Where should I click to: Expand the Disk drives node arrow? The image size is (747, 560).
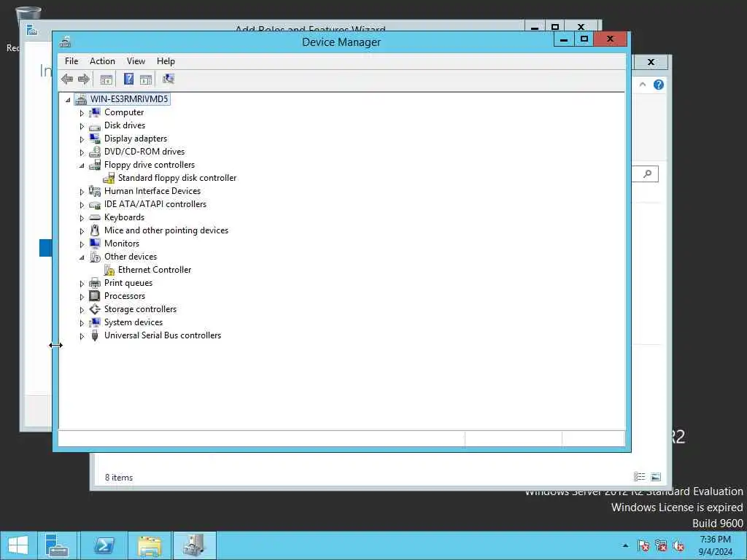[82, 126]
